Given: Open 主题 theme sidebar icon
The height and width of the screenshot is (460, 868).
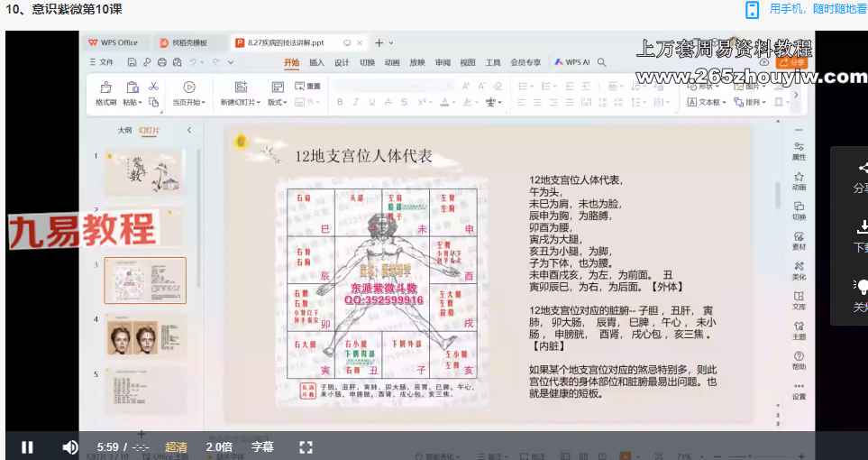Looking at the screenshot, I should 799,330.
